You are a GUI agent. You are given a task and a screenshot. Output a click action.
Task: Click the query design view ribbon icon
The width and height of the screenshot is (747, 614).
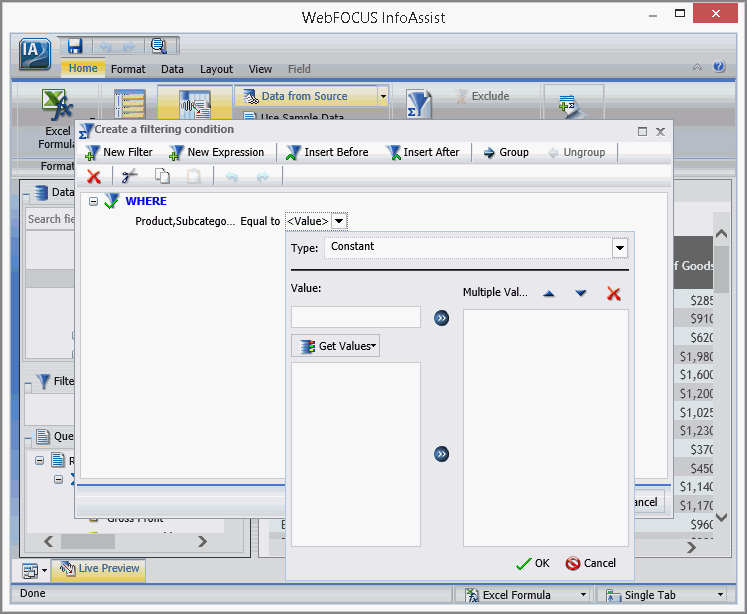pos(130,103)
